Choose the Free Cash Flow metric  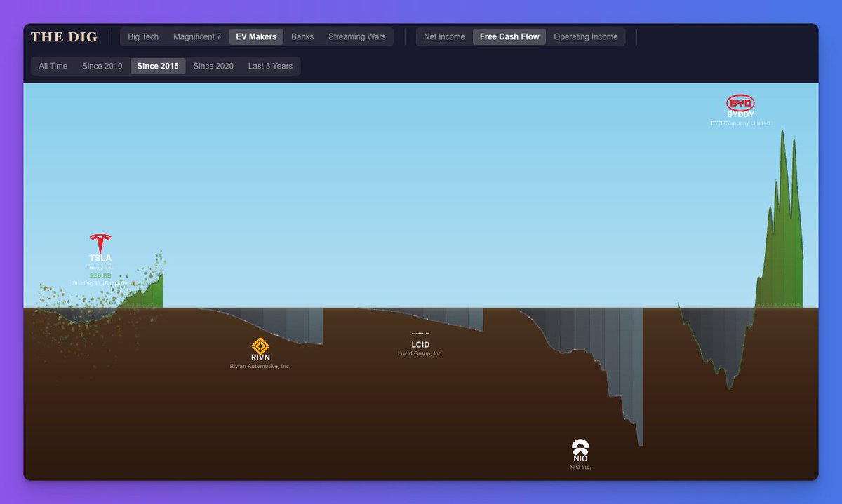pos(509,36)
